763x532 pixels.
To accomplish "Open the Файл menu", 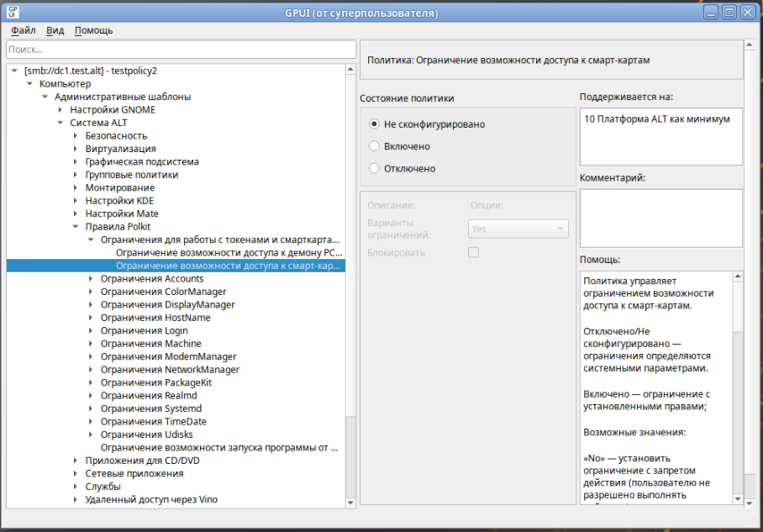I will pos(24,30).
